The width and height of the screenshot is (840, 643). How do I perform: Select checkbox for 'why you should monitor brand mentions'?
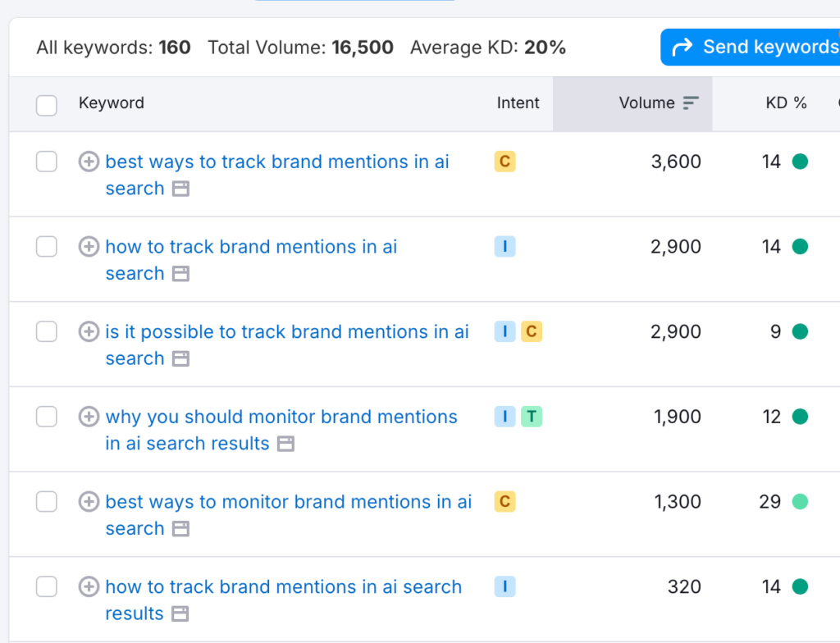tap(47, 417)
